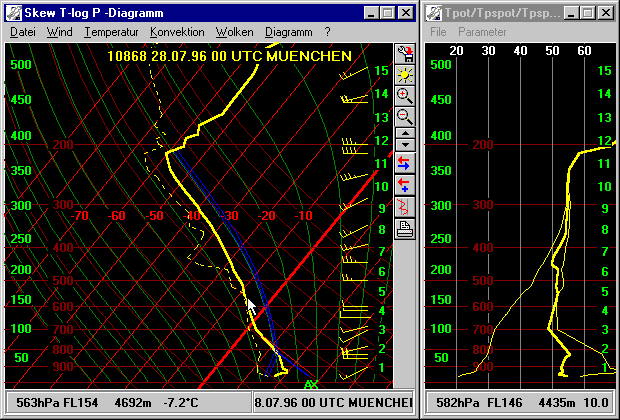The width and height of the screenshot is (620, 420).
Task: Open File menu in Tpot window
Action: pos(438,32)
